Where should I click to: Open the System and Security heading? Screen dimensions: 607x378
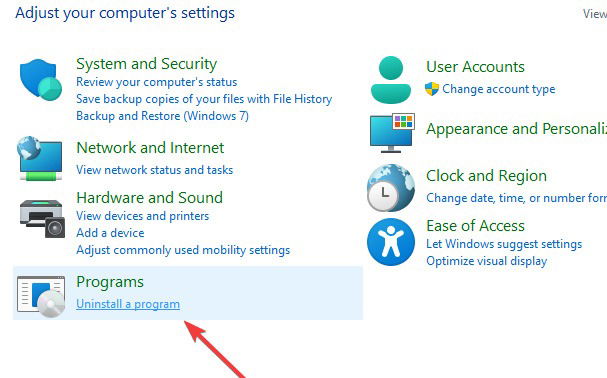tap(146, 64)
